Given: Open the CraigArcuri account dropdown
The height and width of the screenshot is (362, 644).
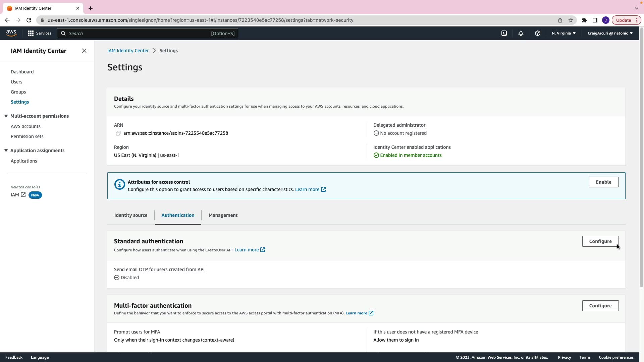Looking at the screenshot, I should click(x=610, y=33).
